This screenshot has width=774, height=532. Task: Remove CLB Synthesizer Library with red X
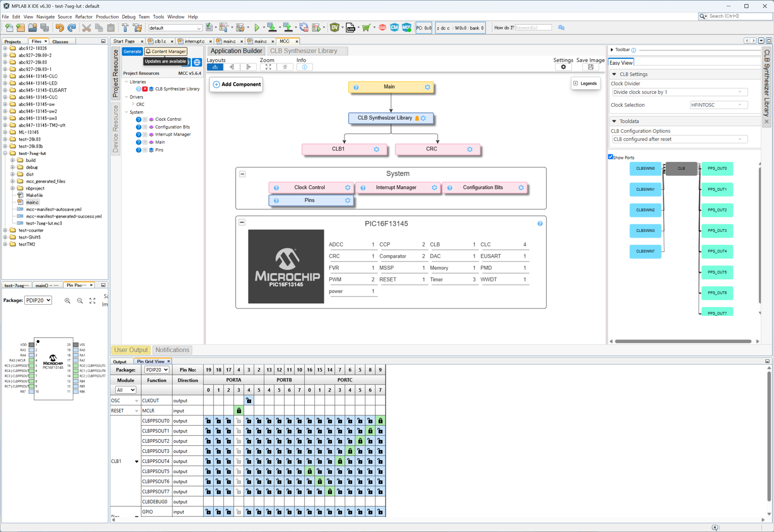click(145, 89)
